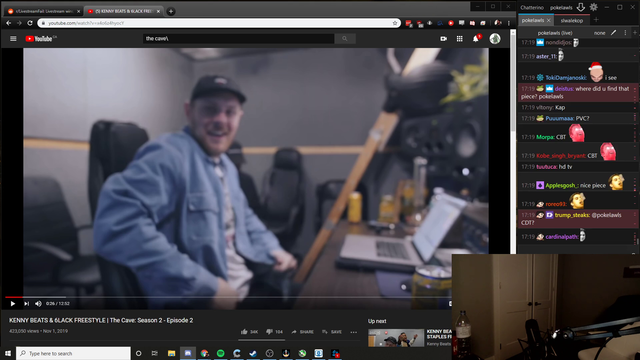Open Spotify from the taskbar

pos(220,353)
